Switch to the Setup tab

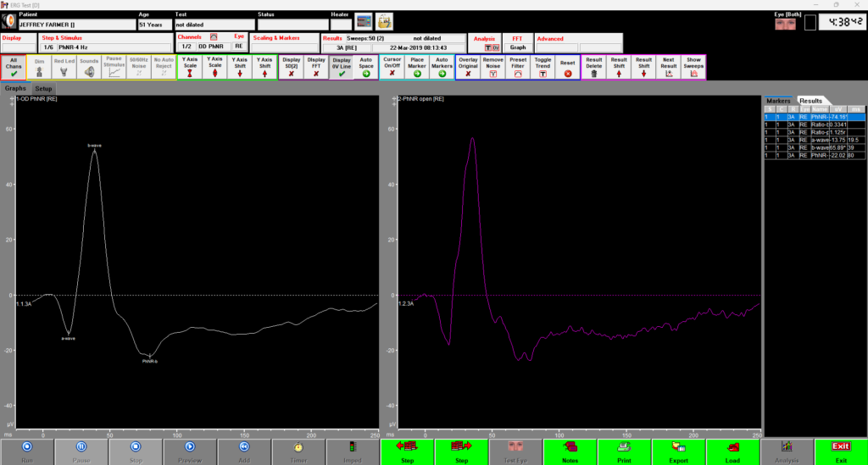pos(43,88)
